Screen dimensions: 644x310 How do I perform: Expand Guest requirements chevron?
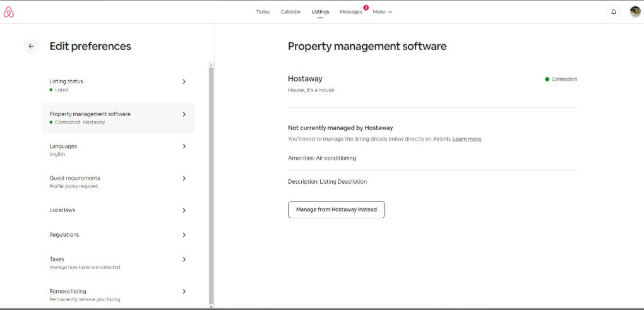point(184,179)
